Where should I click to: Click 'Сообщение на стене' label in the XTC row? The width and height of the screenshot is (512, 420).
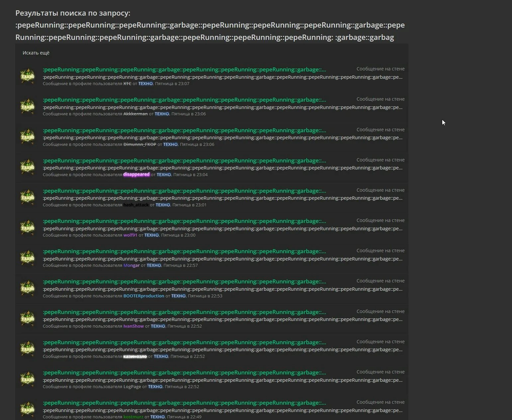381,69
